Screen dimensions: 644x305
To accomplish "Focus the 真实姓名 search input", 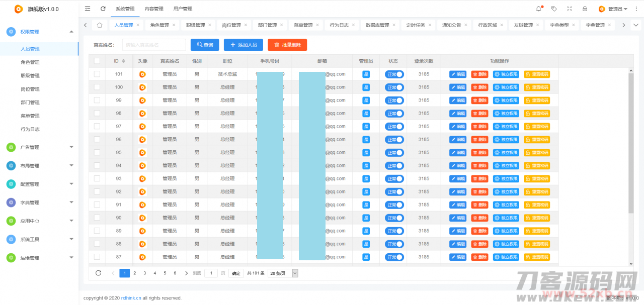I will point(153,45).
